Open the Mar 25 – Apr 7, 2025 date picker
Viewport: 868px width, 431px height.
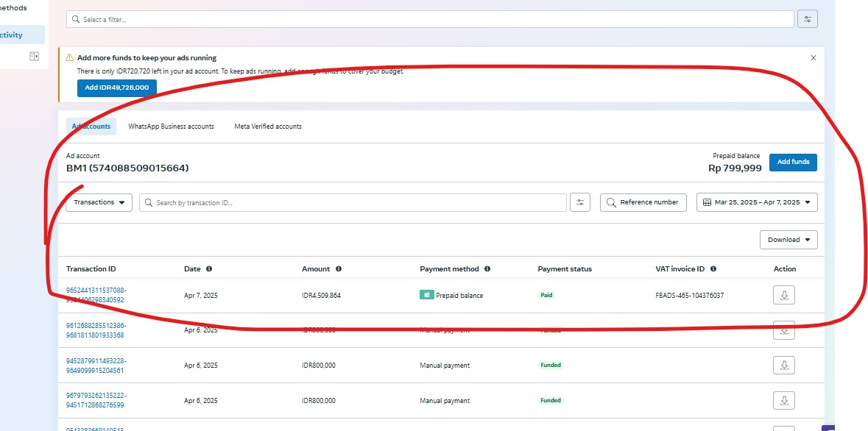(x=757, y=202)
